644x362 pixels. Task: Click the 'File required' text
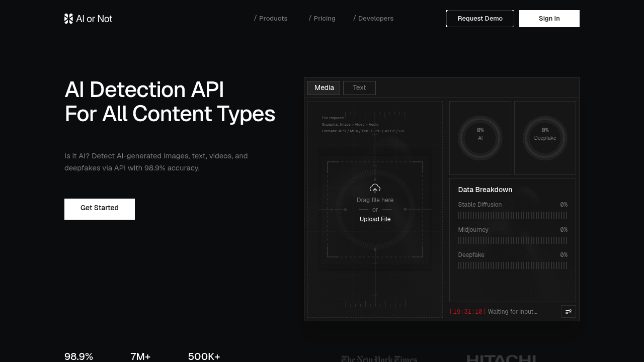(333, 118)
